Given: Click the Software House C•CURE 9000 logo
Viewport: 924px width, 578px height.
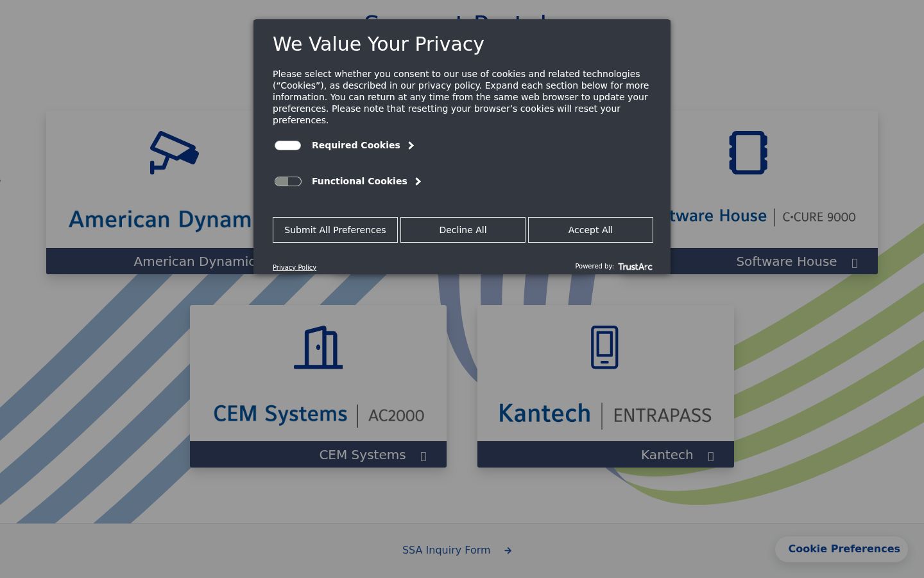Looking at the screenshot, I should coord(764,216).
